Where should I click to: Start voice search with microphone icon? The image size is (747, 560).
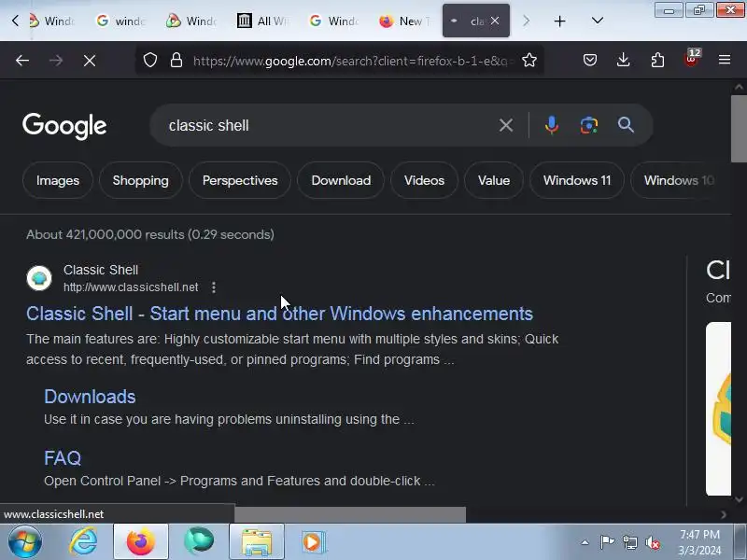point(552,125)
